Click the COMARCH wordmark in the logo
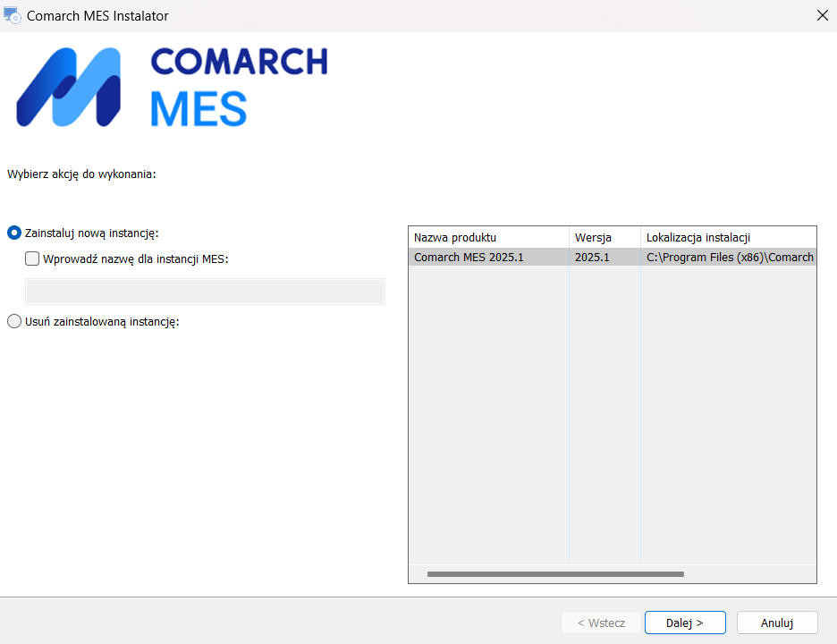The width and height of the screenshot is (837, 644). click(x=239, y=62)
